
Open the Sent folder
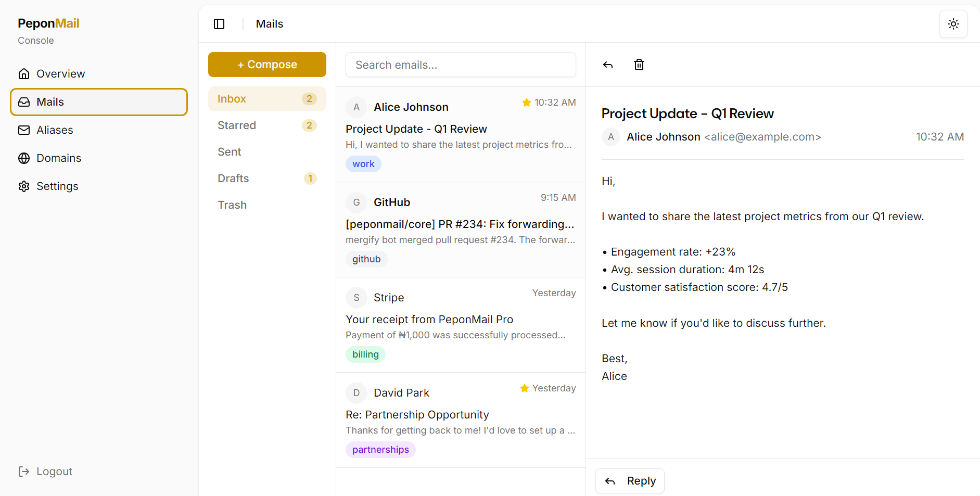click(x=229, y=151)
